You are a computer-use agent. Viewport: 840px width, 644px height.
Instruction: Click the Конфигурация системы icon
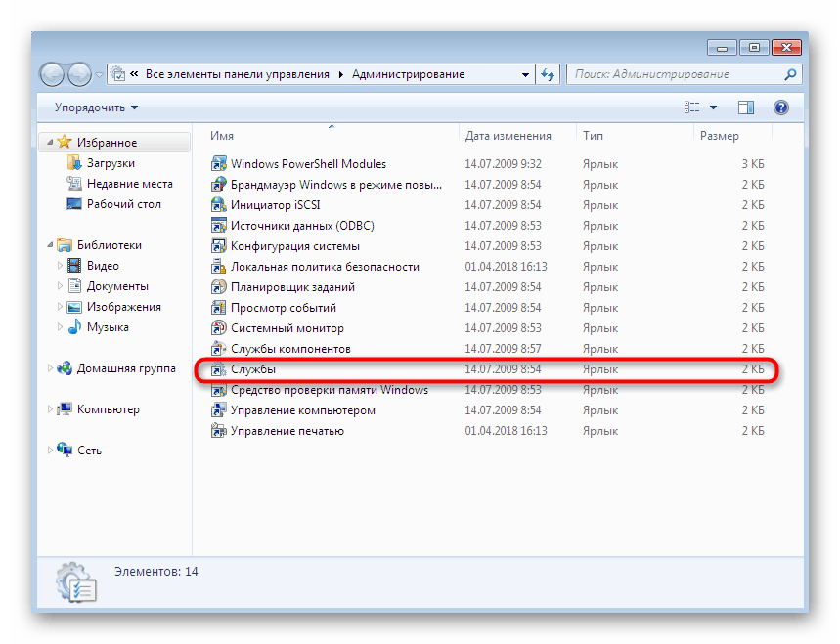pos(218,246)
